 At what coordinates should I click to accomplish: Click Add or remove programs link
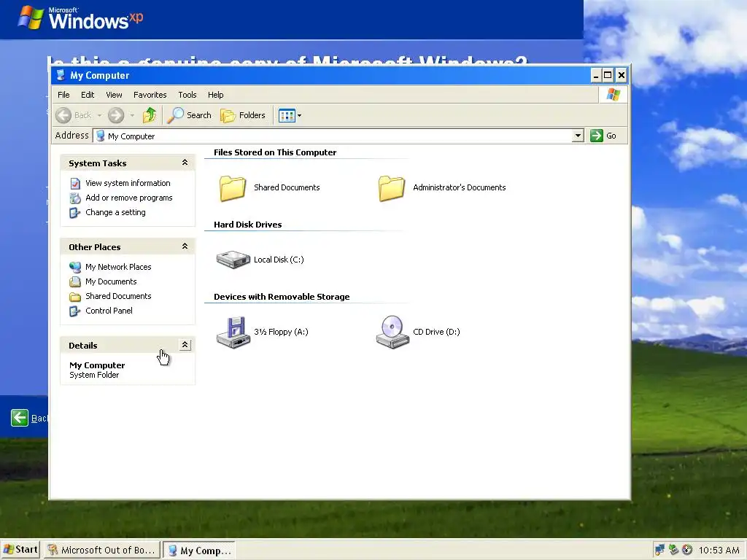128,198
